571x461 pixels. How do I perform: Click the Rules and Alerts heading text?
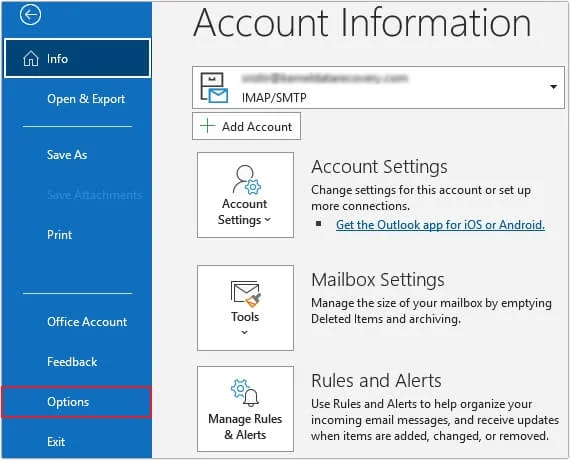point(376,381)
